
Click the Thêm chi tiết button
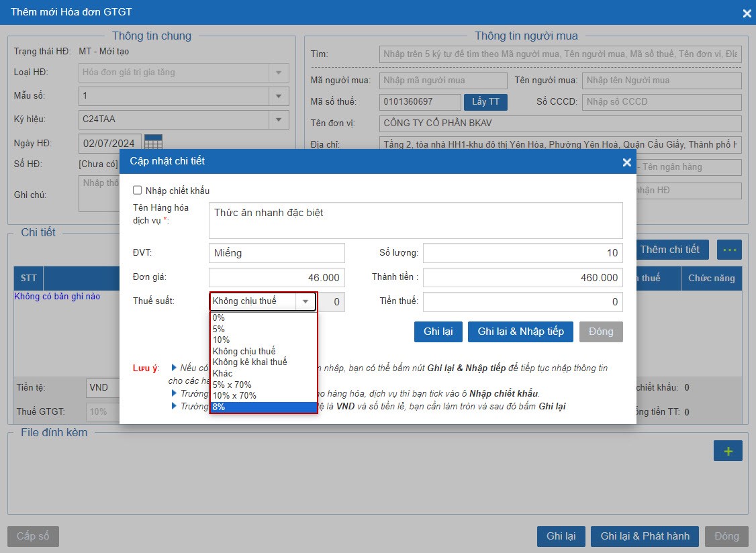point(669,250)
